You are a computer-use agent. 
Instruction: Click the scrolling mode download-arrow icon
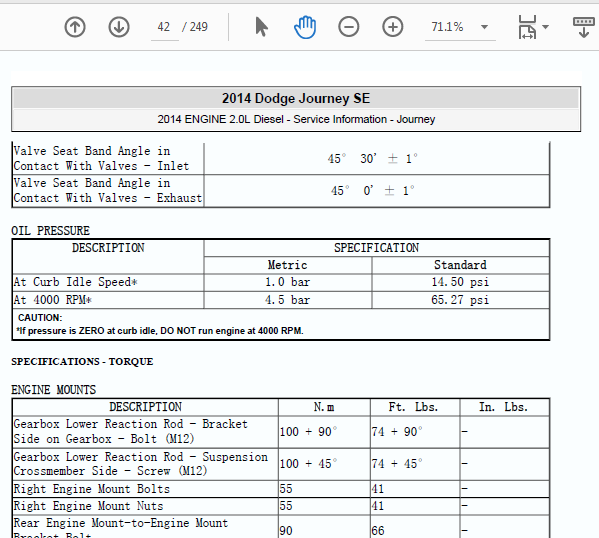tap(584, 27)
